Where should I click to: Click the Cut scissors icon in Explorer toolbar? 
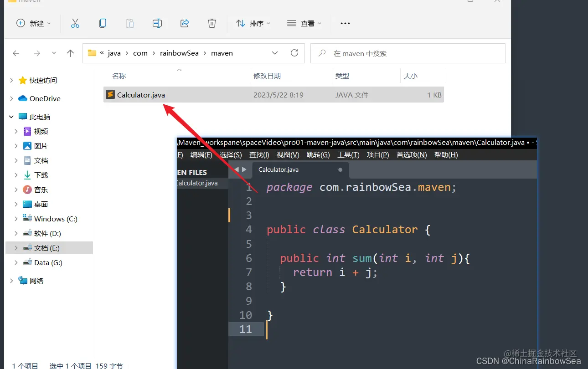[x=75, y=23]
